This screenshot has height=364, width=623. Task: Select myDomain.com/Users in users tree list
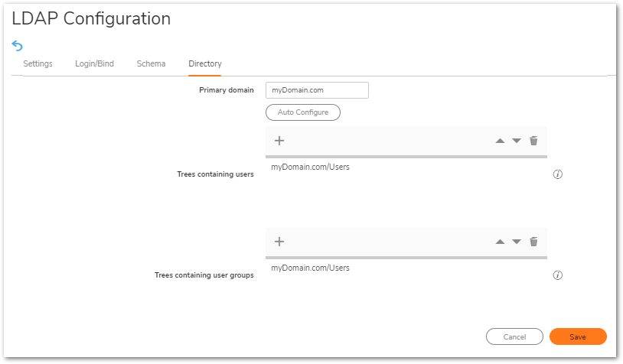pyautogui.click(x=311, y=167)
